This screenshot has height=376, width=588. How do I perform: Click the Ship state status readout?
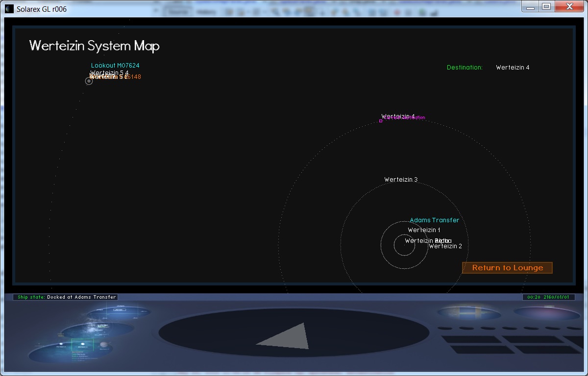[x=67, y=297]
